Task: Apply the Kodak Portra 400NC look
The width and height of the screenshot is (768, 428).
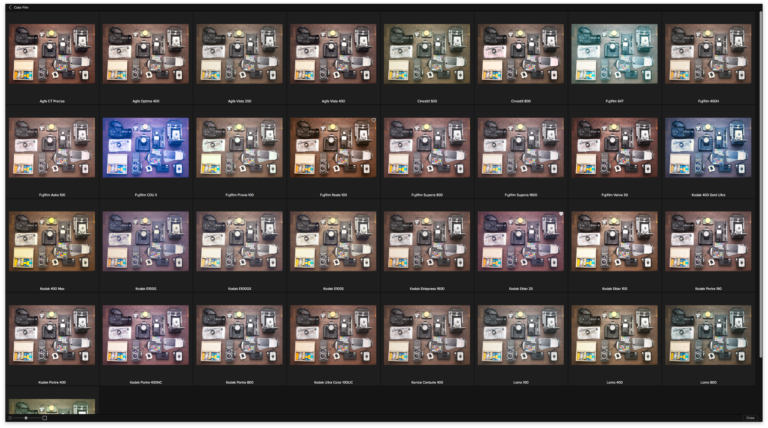Action: coord(145,335)
